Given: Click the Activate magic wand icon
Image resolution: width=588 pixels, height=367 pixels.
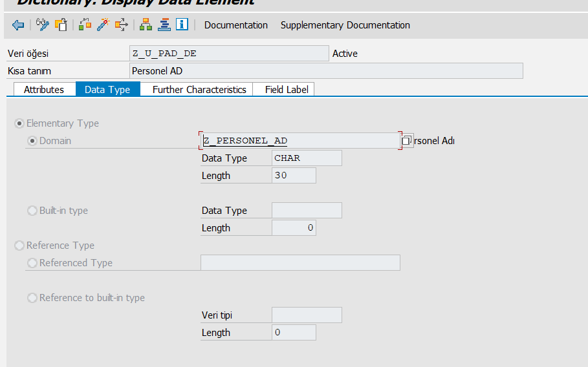Looking at the screenshot, I should point(103,25).
